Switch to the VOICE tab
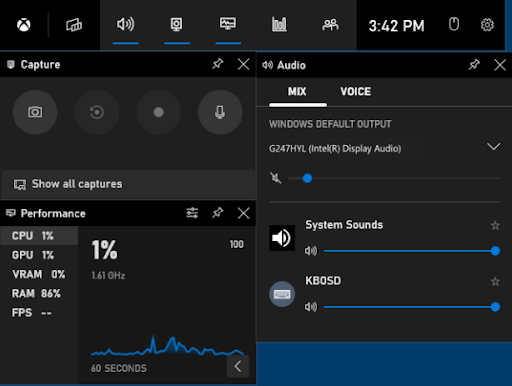The height and width of the screenshot is (386, 512). pyautogui.click(x=356, y=92)
